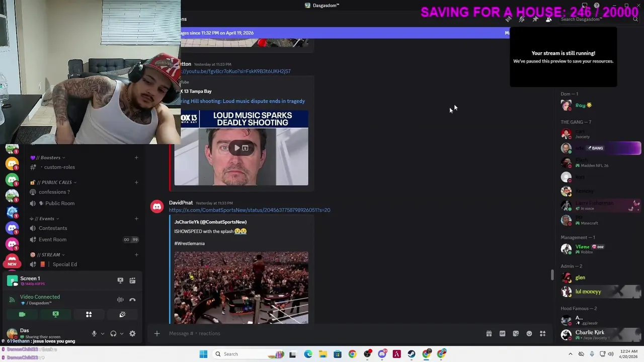Open JsCharlieYk (@CombatSportsNew) embed author link
Screen dimensions: 644x362
[210, 222]
